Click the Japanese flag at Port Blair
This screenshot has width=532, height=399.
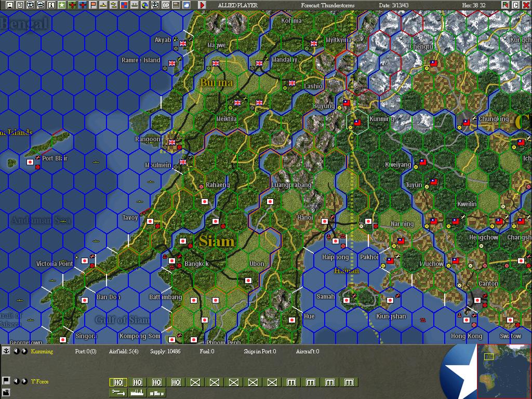(x=30, y=162)
